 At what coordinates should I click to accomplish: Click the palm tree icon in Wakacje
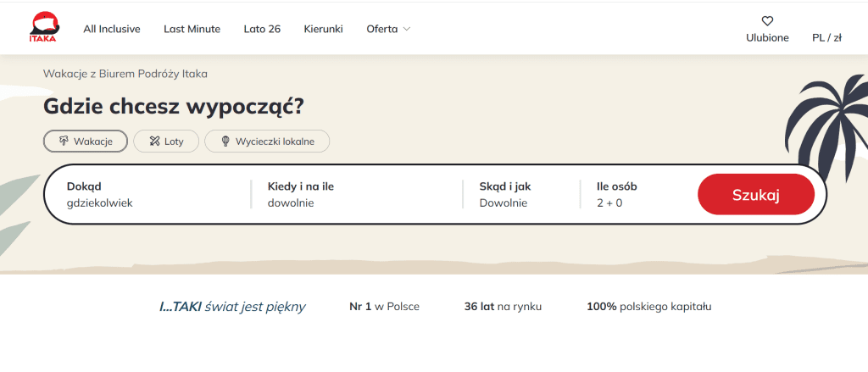point(63,141)
